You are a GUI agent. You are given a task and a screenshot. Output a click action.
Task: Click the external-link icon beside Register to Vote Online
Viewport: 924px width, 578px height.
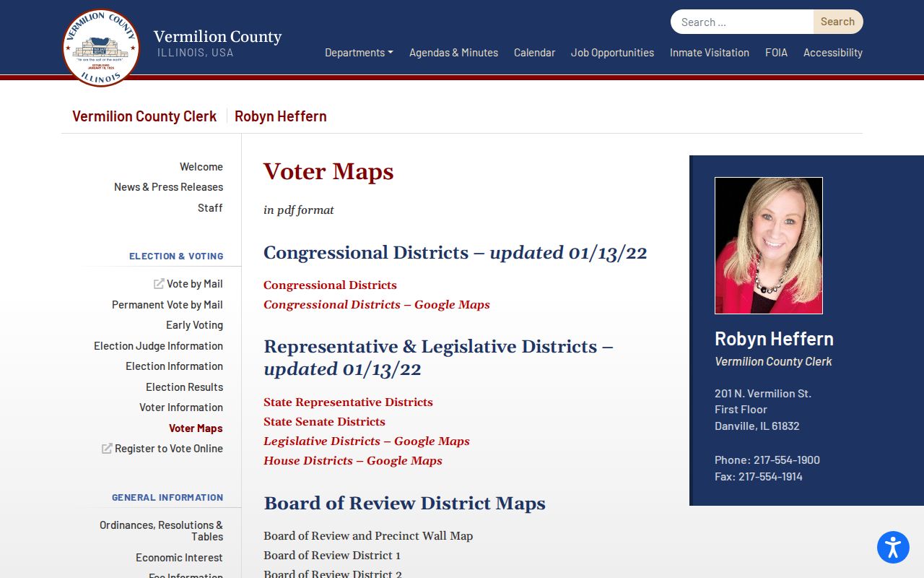pyautogui.click(x=107, y=449)
